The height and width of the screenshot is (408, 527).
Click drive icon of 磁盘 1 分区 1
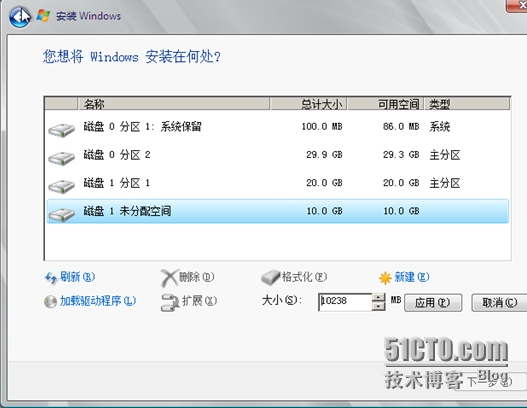tap(62, 187)
